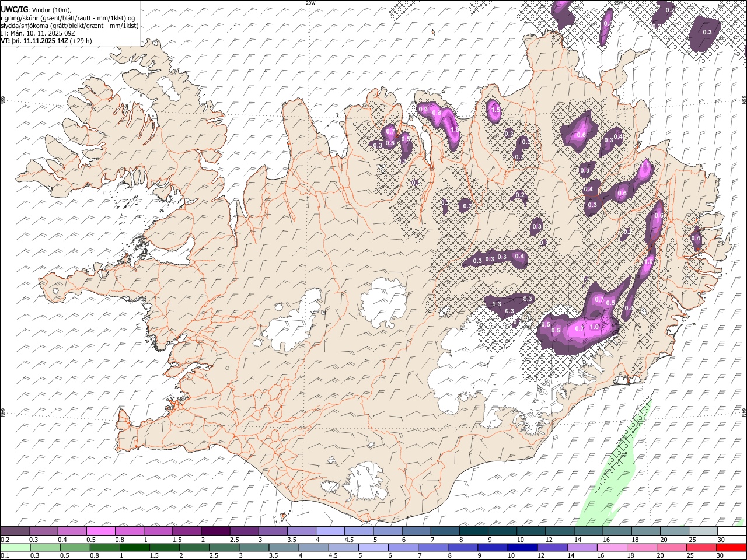Pick top-row legend swatch between 3.5 and 4

(x=302, y=531)
